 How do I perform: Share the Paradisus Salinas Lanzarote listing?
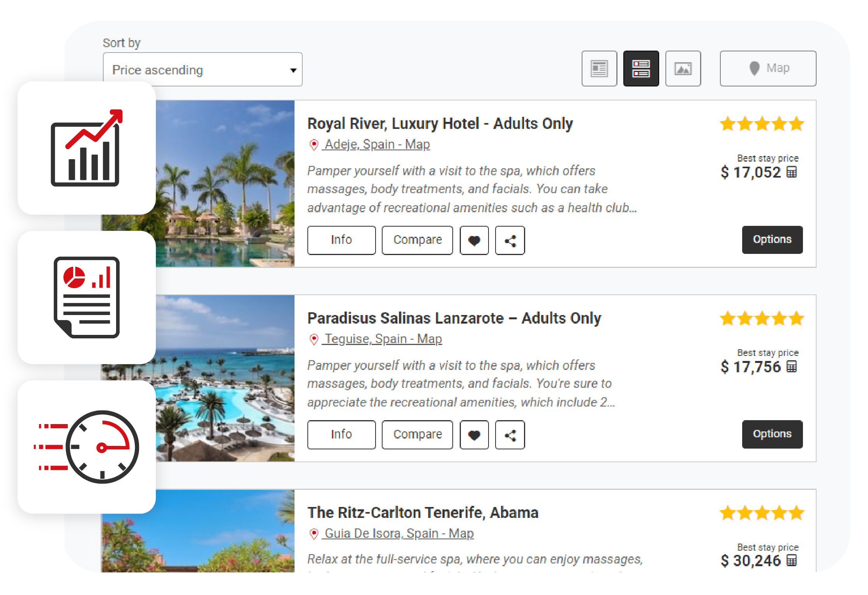[510, 435]
